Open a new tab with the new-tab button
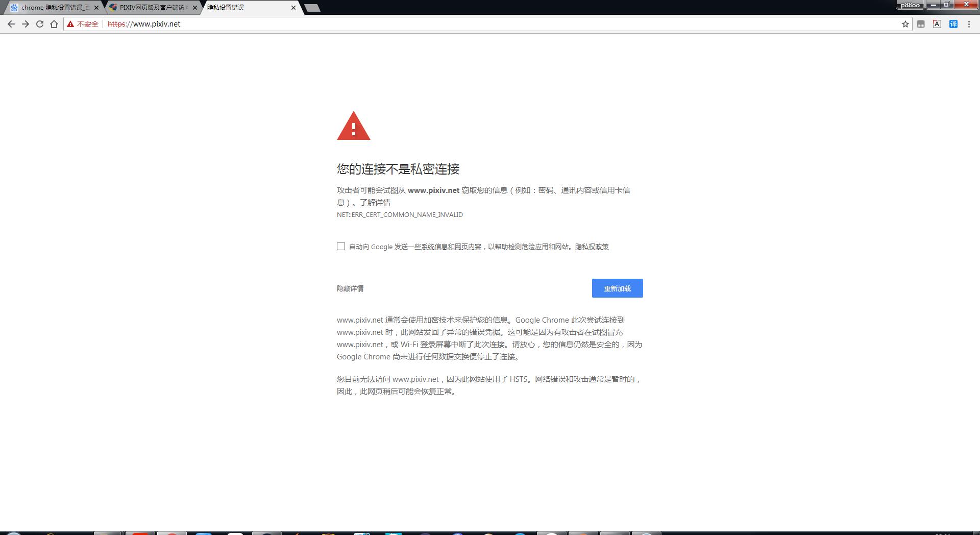The width and height of the screenshot is (980, 535). [312, 8]
